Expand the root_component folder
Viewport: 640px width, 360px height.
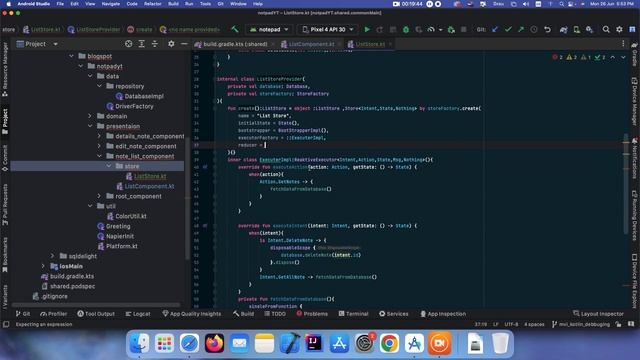(99, 196)
